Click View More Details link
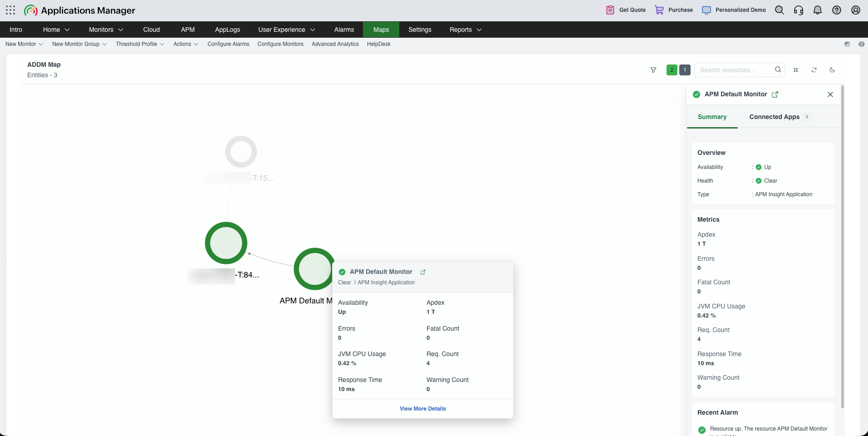This screenshot has height=436, width=868. tap(423, 409)
